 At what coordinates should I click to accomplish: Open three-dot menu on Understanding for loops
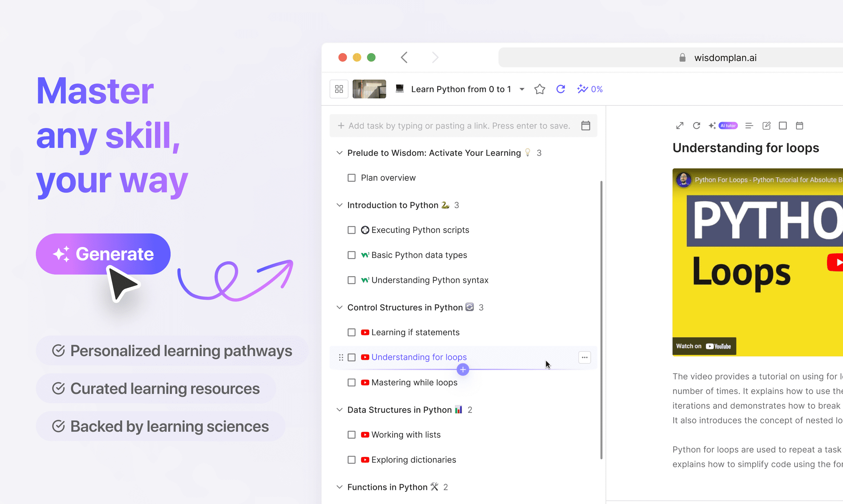(x=584, y=357)
